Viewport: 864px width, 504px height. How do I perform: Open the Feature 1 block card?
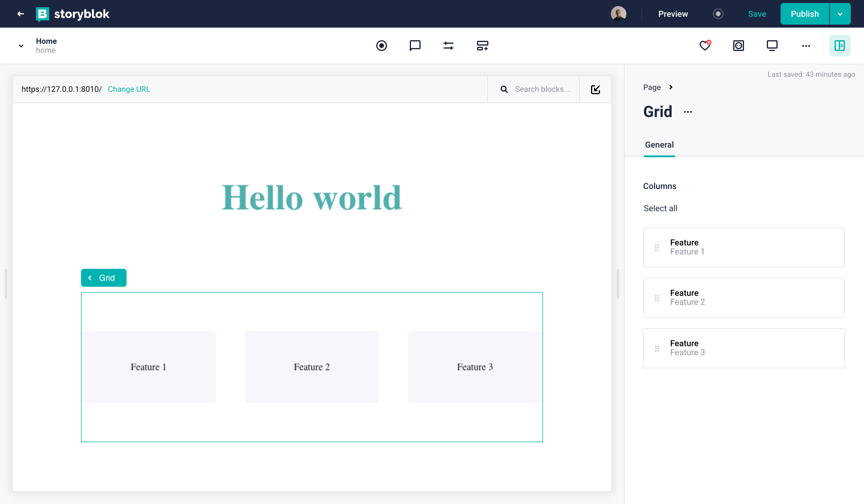point(744,247)
